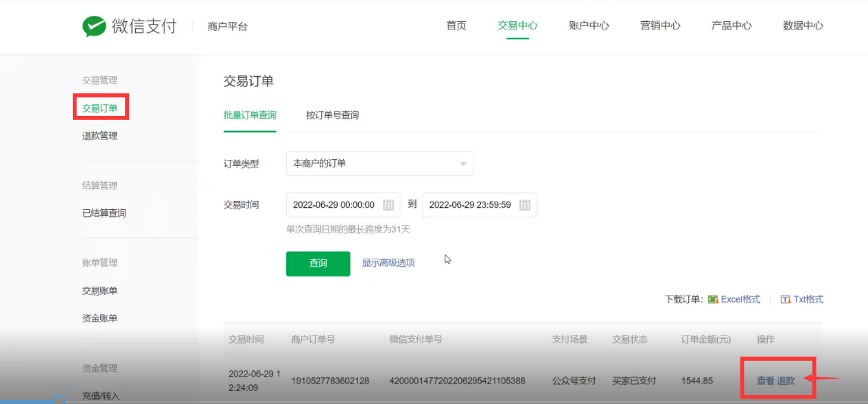Click the green 查询 button

click(x=318, y=263)
